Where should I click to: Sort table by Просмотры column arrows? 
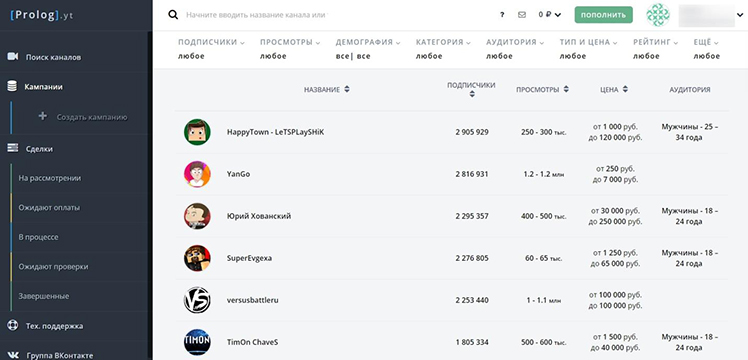(566, 89)
